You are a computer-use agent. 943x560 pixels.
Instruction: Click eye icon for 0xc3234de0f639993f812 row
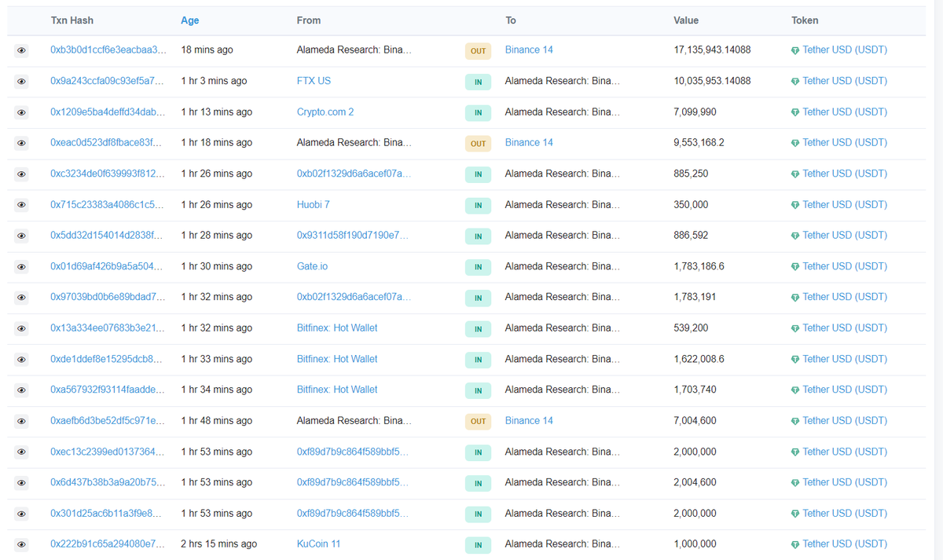click(21, 174)
